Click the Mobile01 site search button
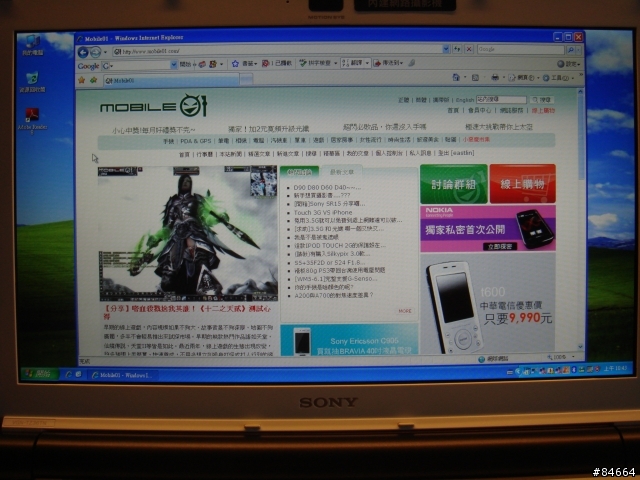The height and width of the screenshot is (480, 640). click(542, 100)
